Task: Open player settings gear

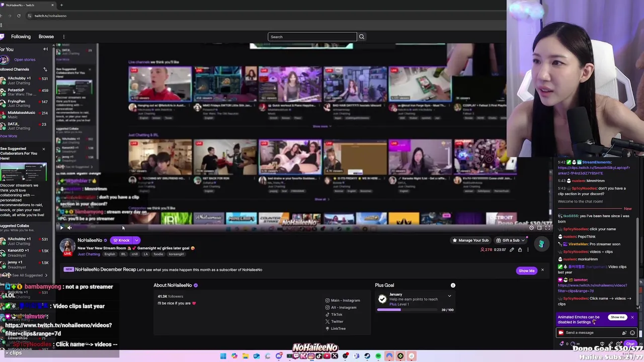Action: (x=531, y=228)
